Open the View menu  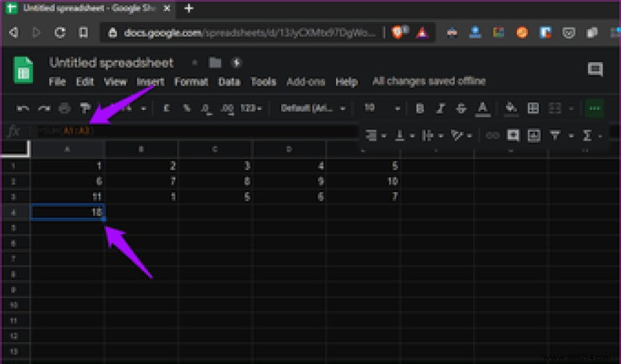tap(115, 81)
